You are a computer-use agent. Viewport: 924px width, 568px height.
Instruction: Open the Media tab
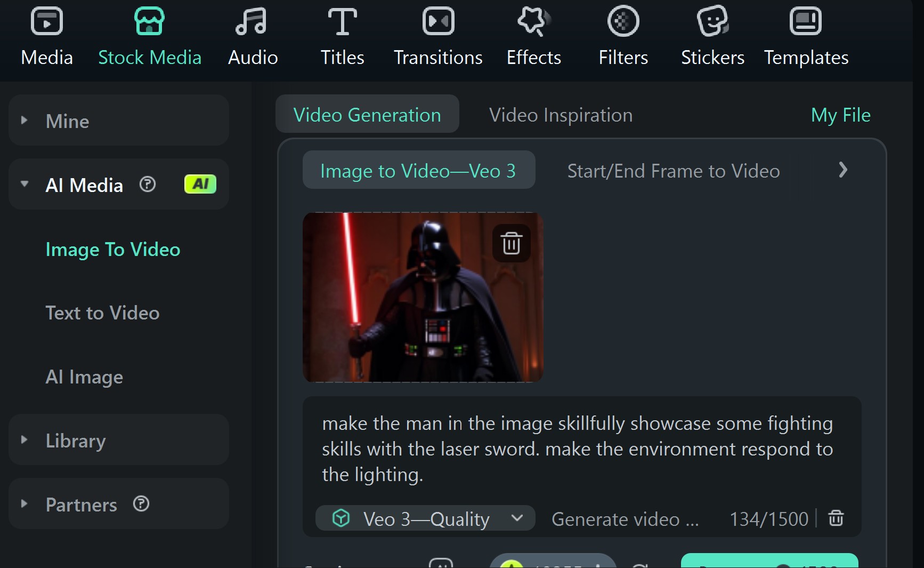click(x=47, y=37)
